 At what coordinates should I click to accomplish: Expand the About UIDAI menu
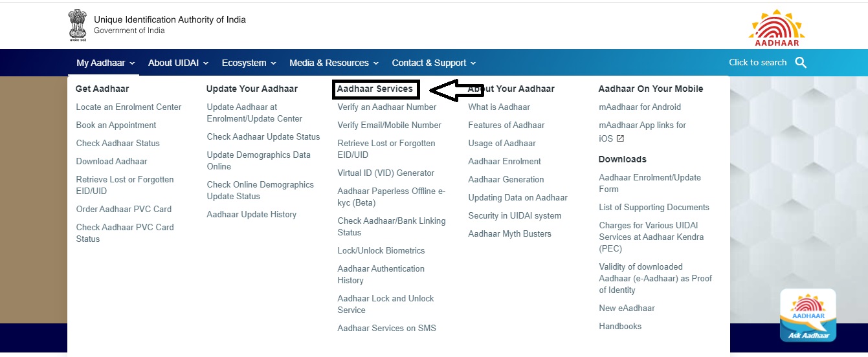pyautogui.click(x=178, y=63)
